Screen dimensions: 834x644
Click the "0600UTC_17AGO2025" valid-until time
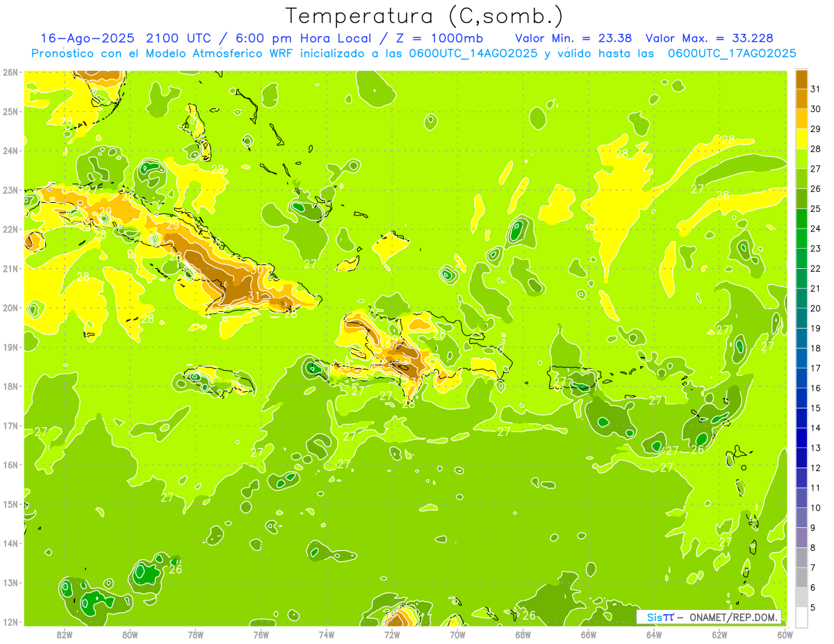[x=732, y=53]
